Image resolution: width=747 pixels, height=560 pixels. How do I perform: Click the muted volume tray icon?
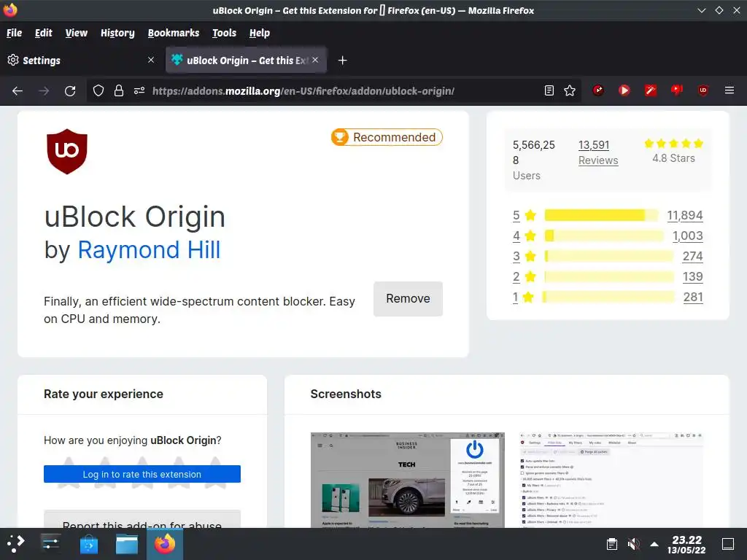(634, 544)
